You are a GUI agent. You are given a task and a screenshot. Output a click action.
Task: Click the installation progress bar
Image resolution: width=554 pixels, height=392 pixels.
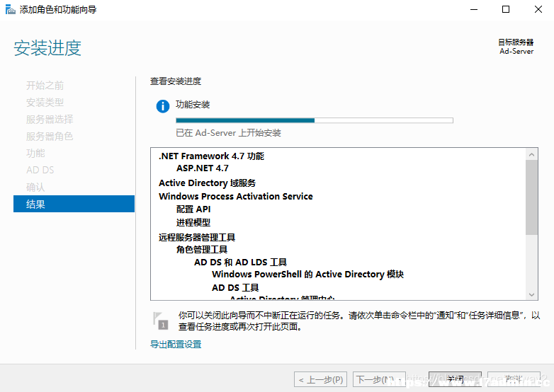tap(315, 120)
